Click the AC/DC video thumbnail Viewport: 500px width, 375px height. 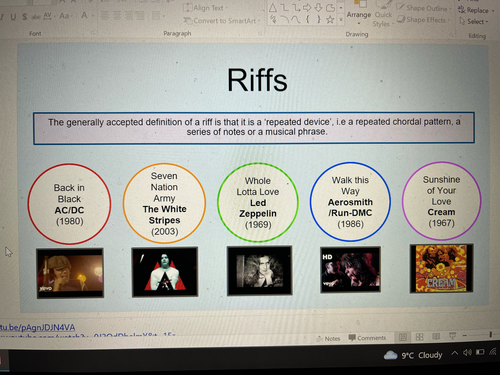[70, 273]
